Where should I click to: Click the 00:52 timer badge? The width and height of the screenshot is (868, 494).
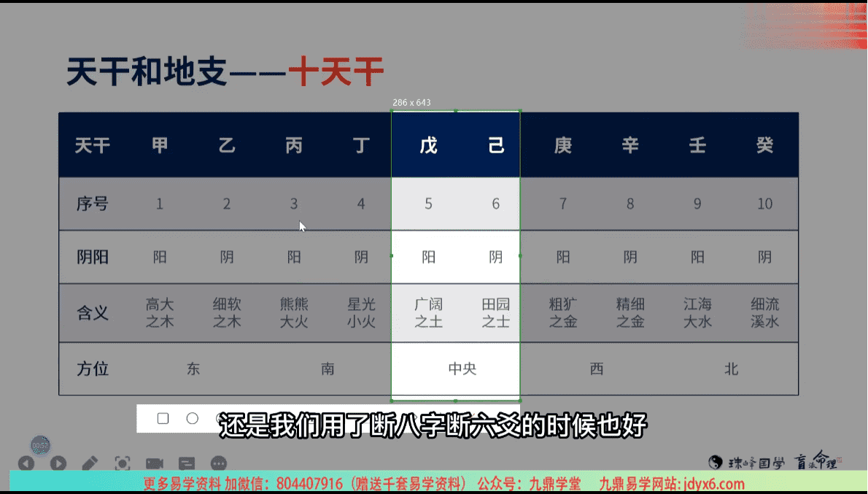click(40, 445)
